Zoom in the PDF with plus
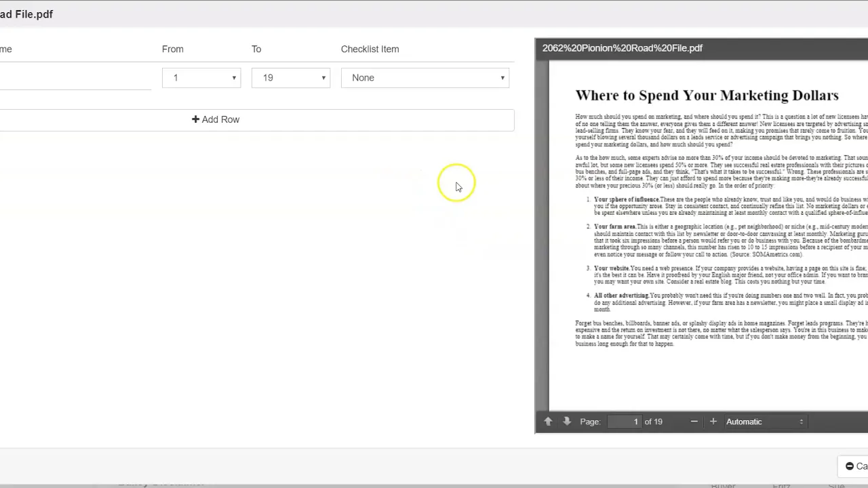 point(713,422)
